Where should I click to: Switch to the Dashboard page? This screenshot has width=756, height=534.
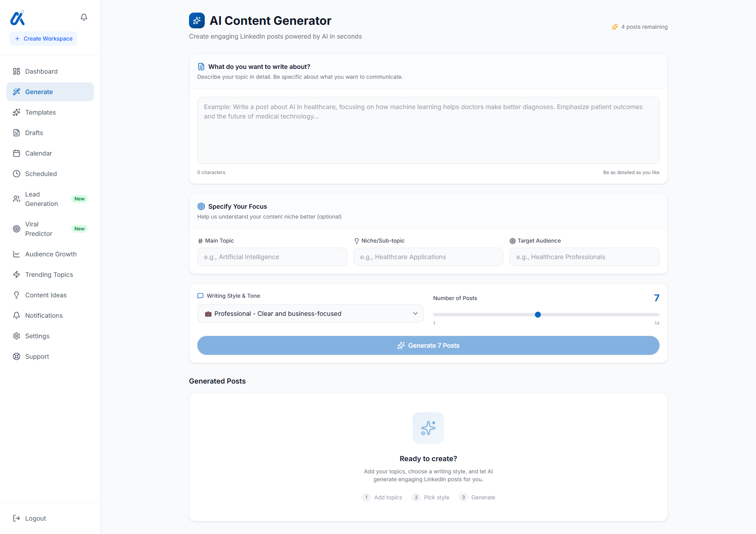41,71
